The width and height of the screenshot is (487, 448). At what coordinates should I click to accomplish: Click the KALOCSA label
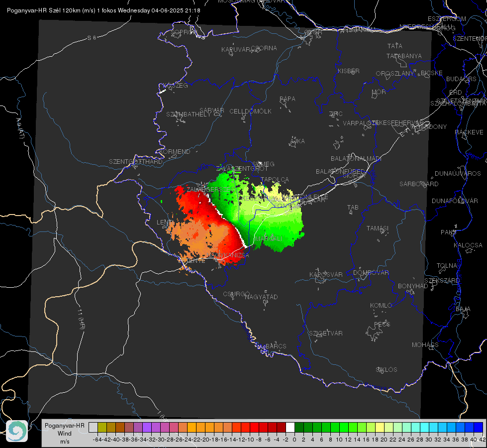pos(468,245)
